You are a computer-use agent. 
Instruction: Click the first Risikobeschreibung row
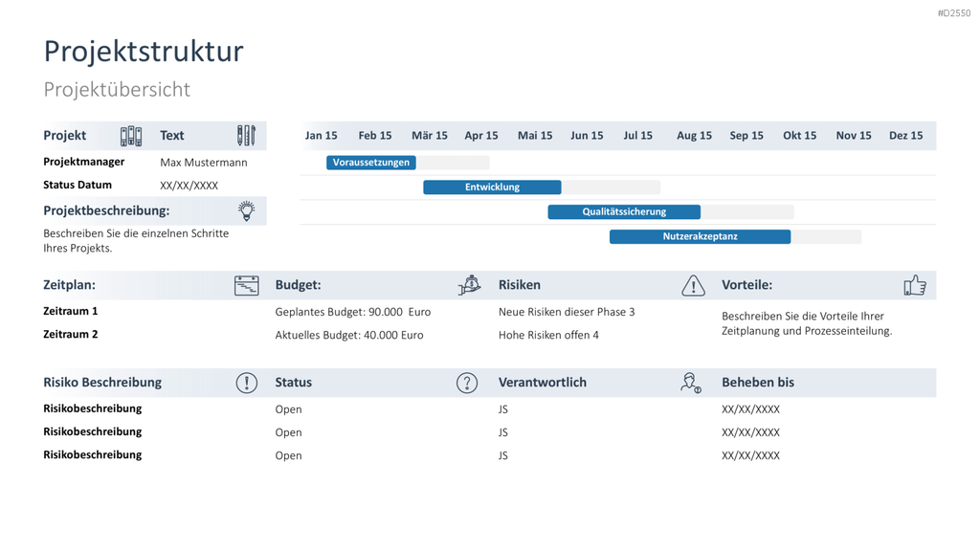point(93,408)
